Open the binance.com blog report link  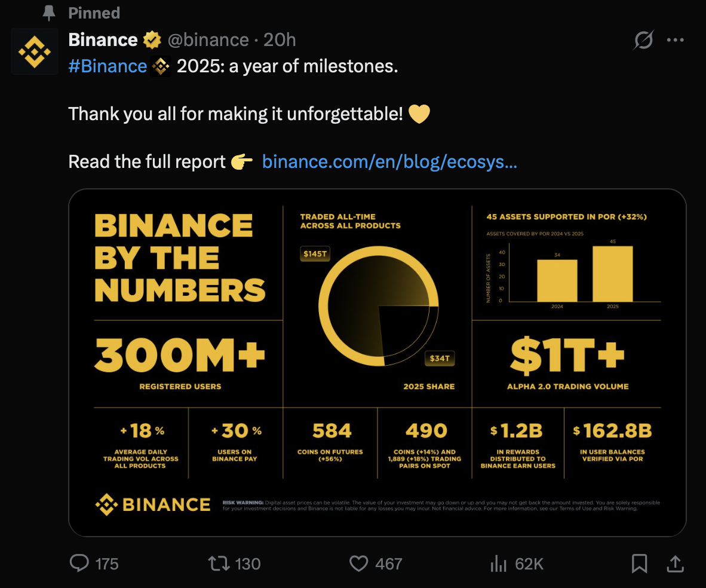point(389,161)
